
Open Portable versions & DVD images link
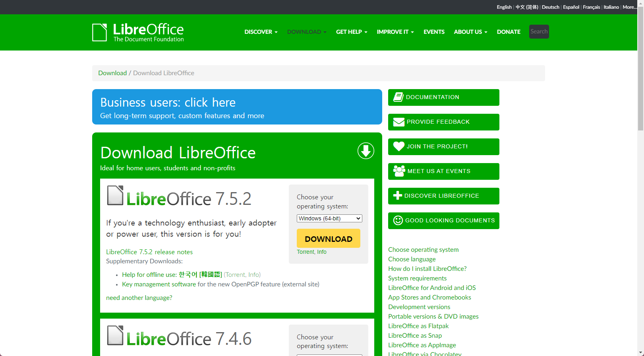433,316
